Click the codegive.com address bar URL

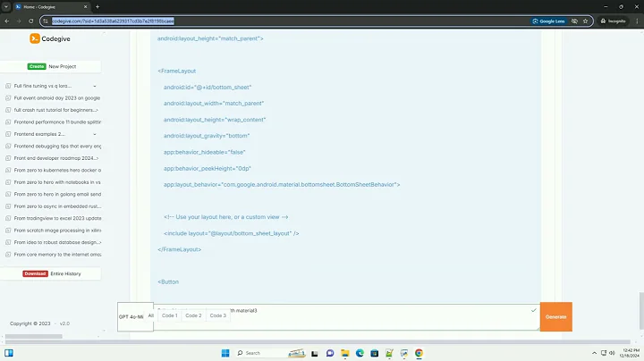click(x=113, y=21)
